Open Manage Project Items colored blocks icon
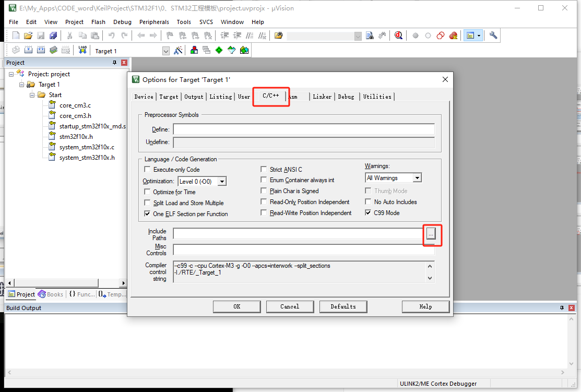Image resolution: width=581 pixels, height=392 pixels. (x=194, y=50)
